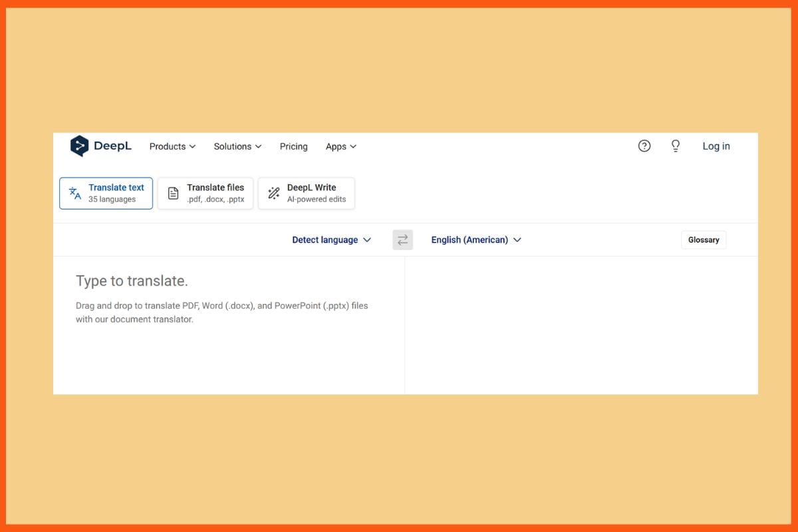
Task: Open the DeepL Write tab
Action: coord(307,193)
